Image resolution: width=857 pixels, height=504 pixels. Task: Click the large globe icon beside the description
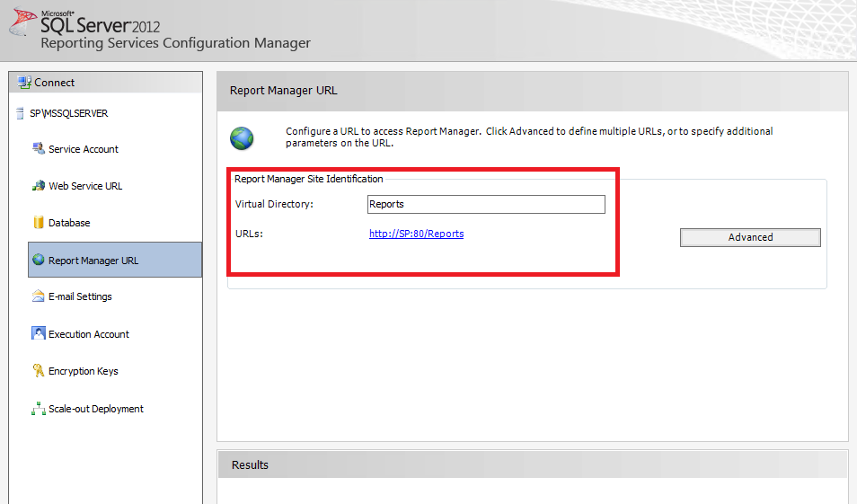[x=242, y=138]
